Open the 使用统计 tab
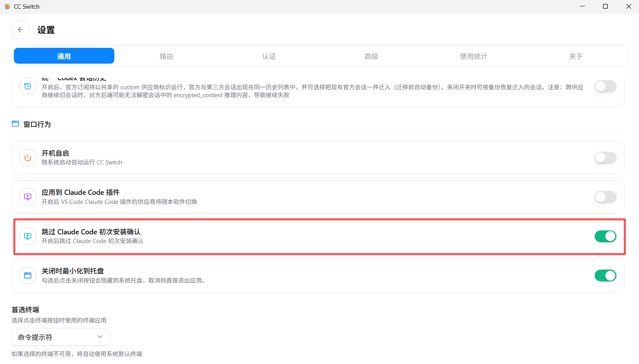 click(x=473, y=56)
